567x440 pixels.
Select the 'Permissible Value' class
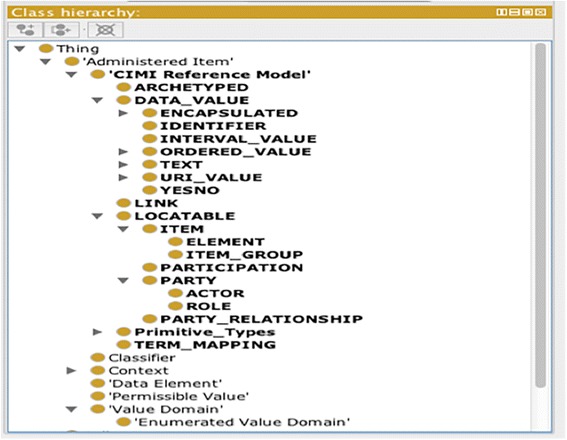click(x=179, y=397)
